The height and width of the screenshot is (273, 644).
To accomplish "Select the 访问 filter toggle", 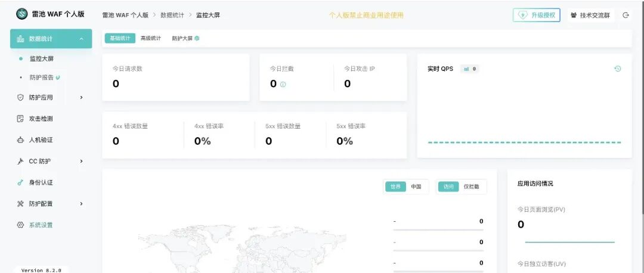I will tap(448, 187).
